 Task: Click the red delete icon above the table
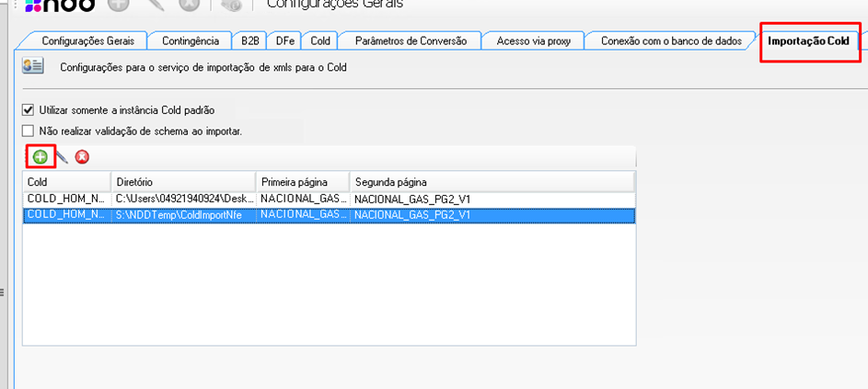pyautogui.click(x=82, y=157)
